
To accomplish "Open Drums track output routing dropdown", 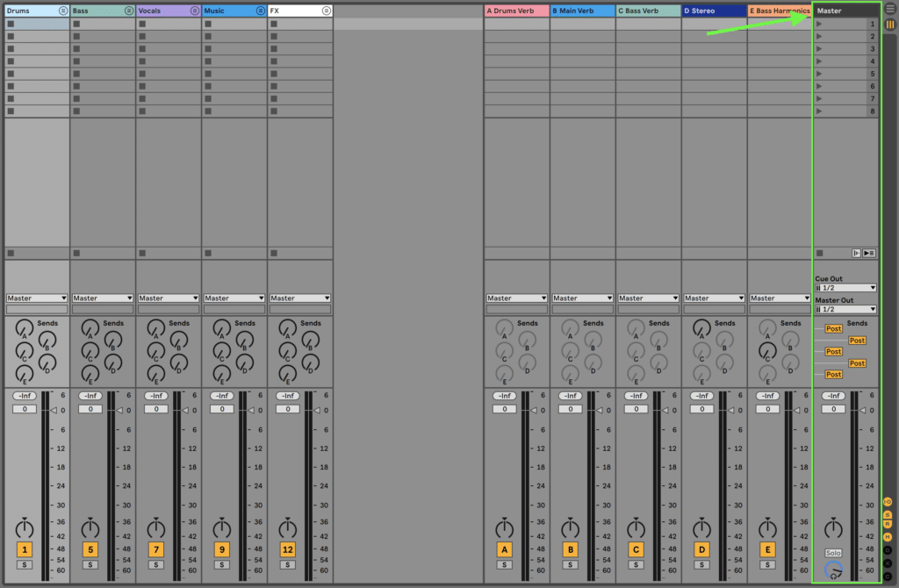I will 37,298.
